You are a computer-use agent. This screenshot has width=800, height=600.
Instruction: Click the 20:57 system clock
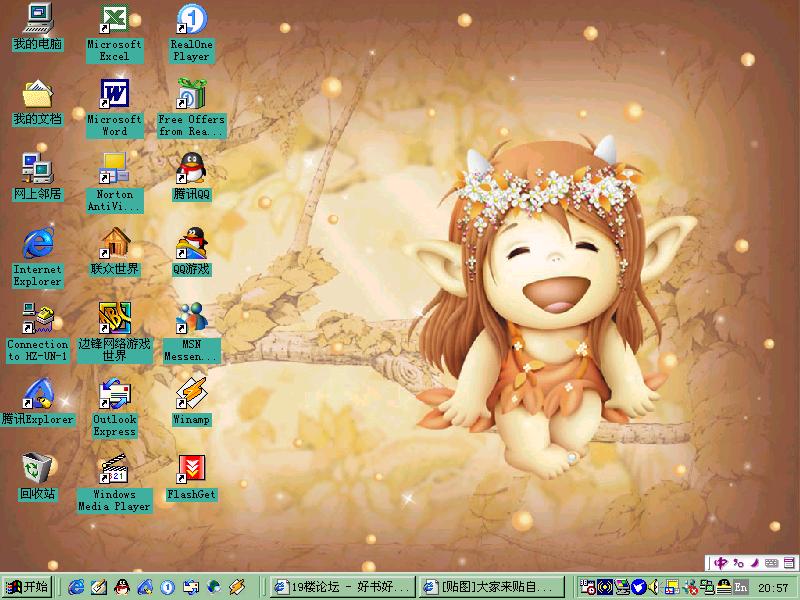pyautogui.click(x=773, y=588)
